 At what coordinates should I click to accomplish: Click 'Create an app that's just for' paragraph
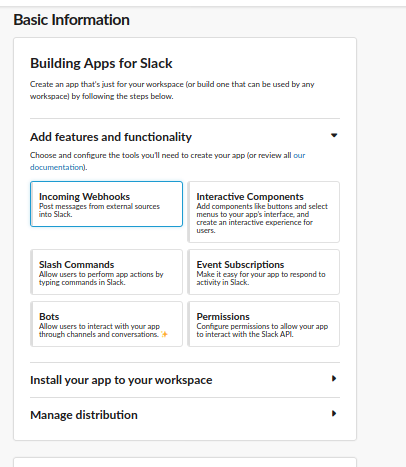coord(172,90)
